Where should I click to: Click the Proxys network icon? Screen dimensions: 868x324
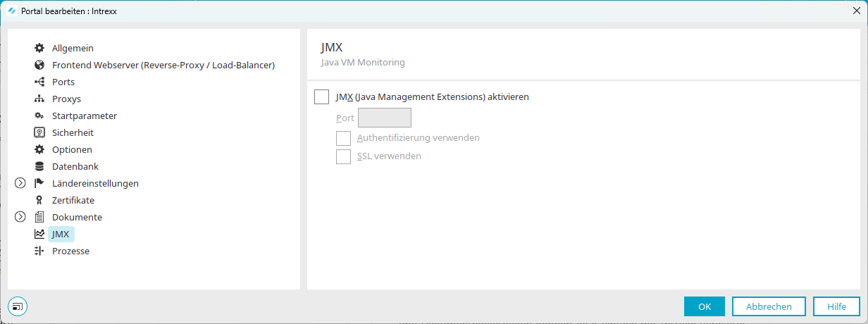(x=39, y=99)
